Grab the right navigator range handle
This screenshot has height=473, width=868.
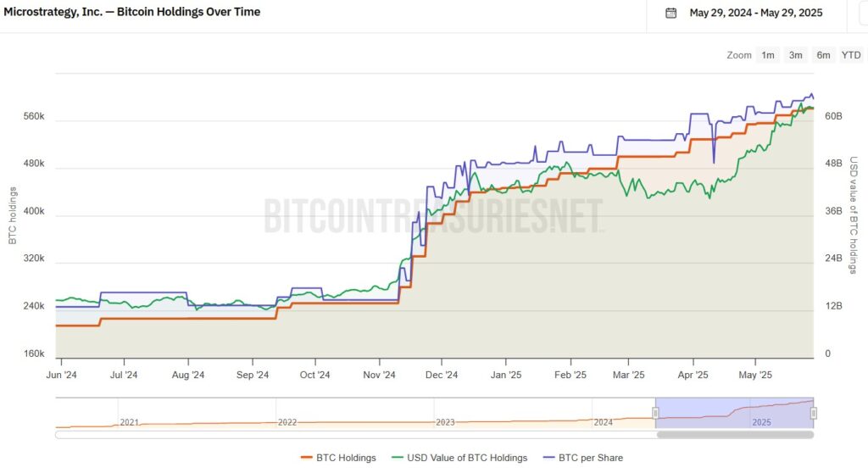813,413
